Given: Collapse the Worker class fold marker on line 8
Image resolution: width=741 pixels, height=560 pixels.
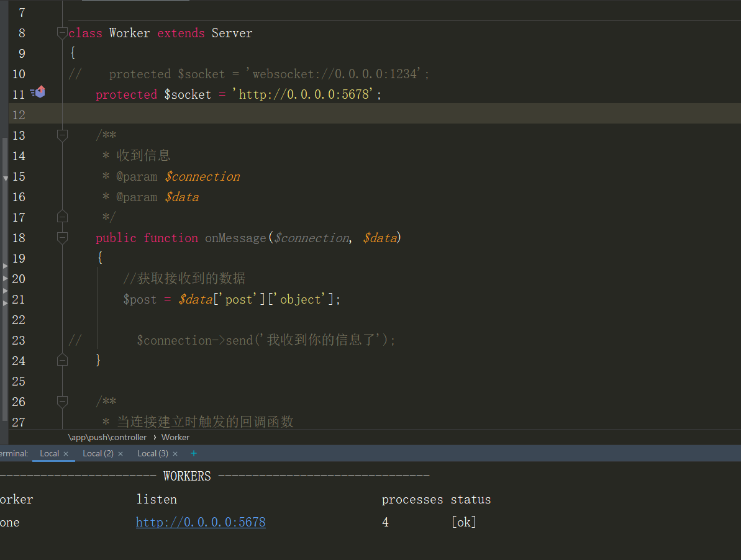Looking at the screenshot, I should click(x=62, y=33).
